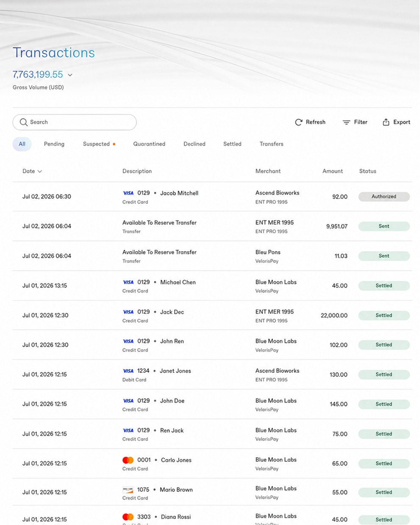Click the Status column header
The height and width of the screenshot is (525, 420).
tap(367, 171)
